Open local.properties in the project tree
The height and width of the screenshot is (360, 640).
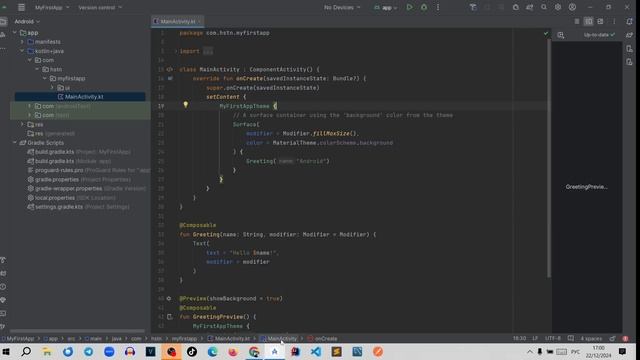[71, 198]
